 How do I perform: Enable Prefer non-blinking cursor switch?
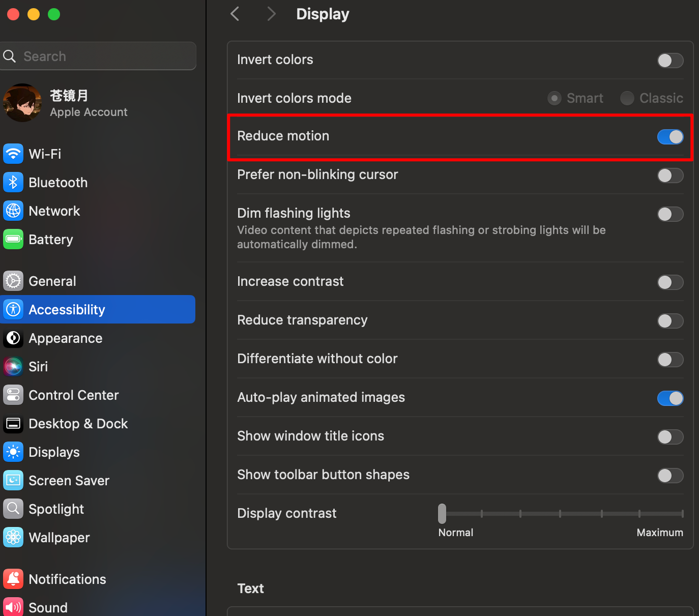(670, 175)
